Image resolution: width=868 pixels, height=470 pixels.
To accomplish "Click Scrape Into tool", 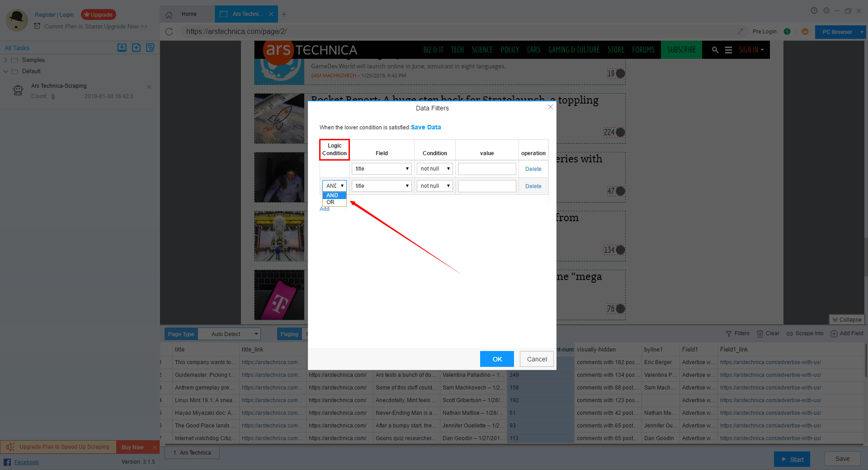I will (x=805, y=333).
